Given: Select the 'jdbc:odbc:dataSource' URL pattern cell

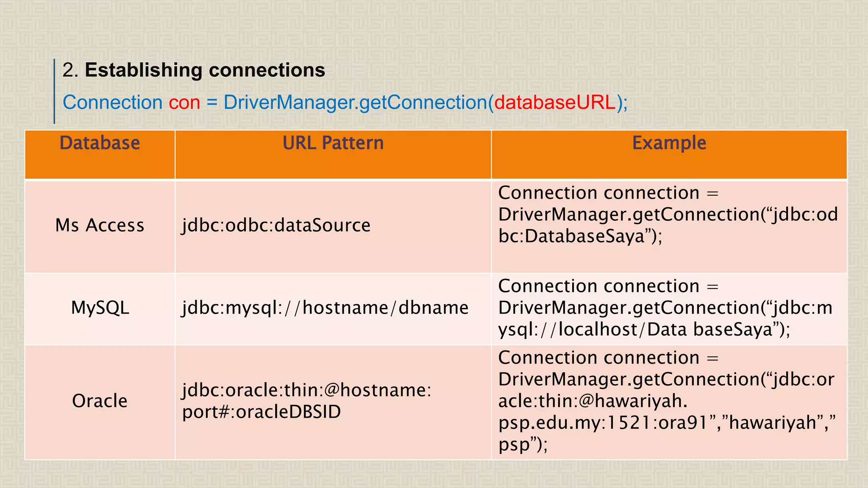Looking at the screenshot, I should pyautogui.click(x=333, y=226).
